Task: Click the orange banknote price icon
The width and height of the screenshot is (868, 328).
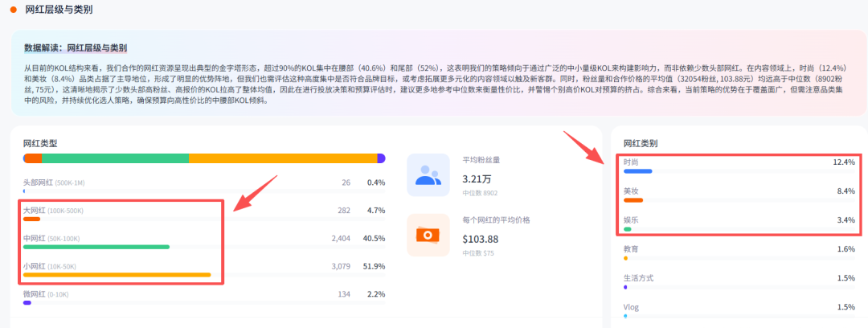Action: pyautogui.click(x=428, y=235)
